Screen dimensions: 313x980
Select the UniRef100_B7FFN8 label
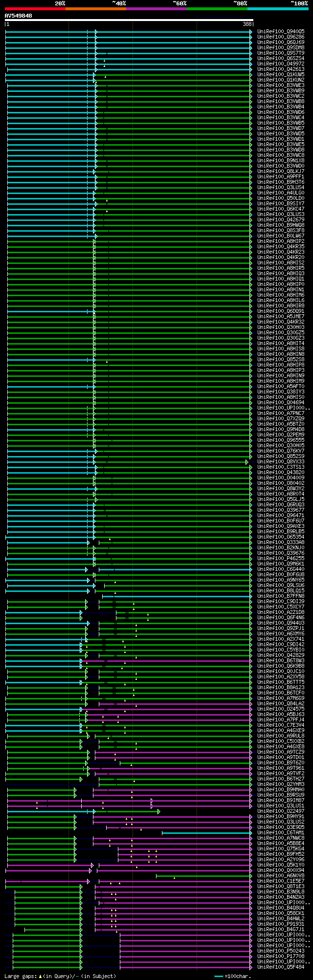point(281,596)
